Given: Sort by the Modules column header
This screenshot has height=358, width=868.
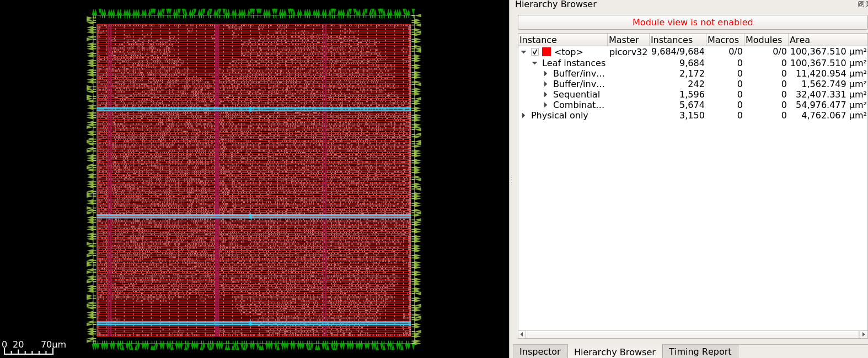Looking at the screenshot, I should point(766,40).
